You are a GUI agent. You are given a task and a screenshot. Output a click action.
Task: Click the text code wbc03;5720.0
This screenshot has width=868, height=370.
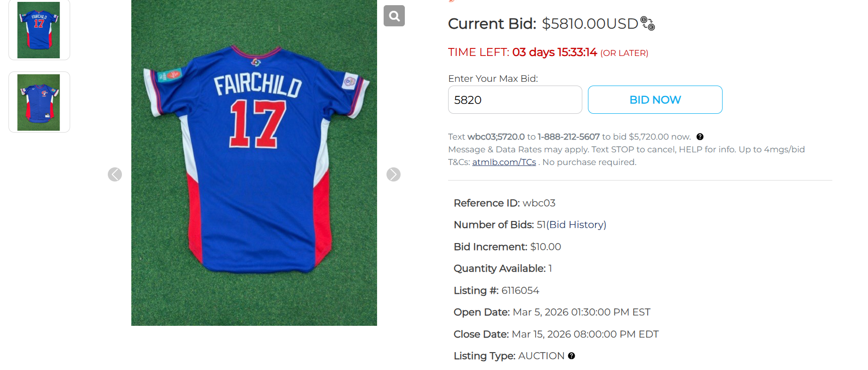pyautogui.click(x=496, y=137)
